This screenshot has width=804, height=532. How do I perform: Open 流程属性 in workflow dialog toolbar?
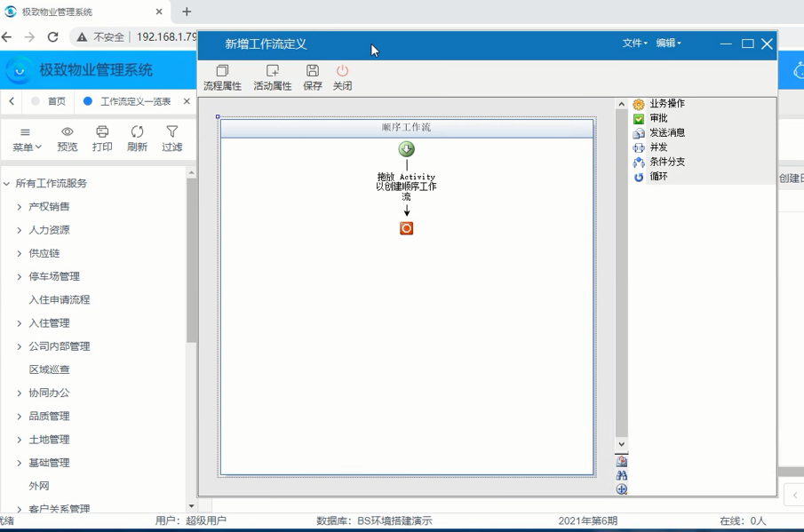(222, 78)
